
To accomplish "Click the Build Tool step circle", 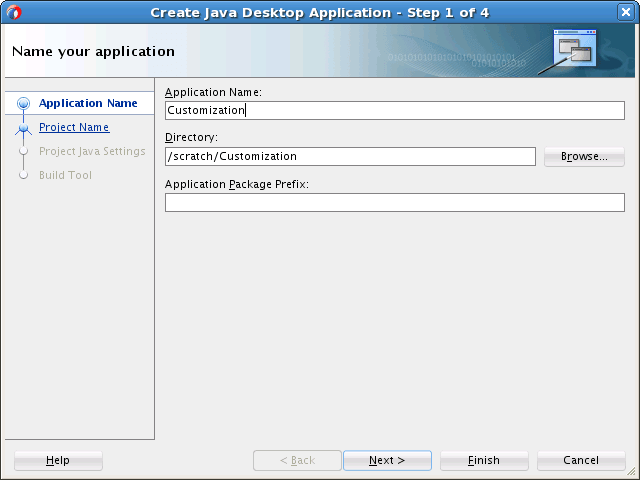I will 24,175.
